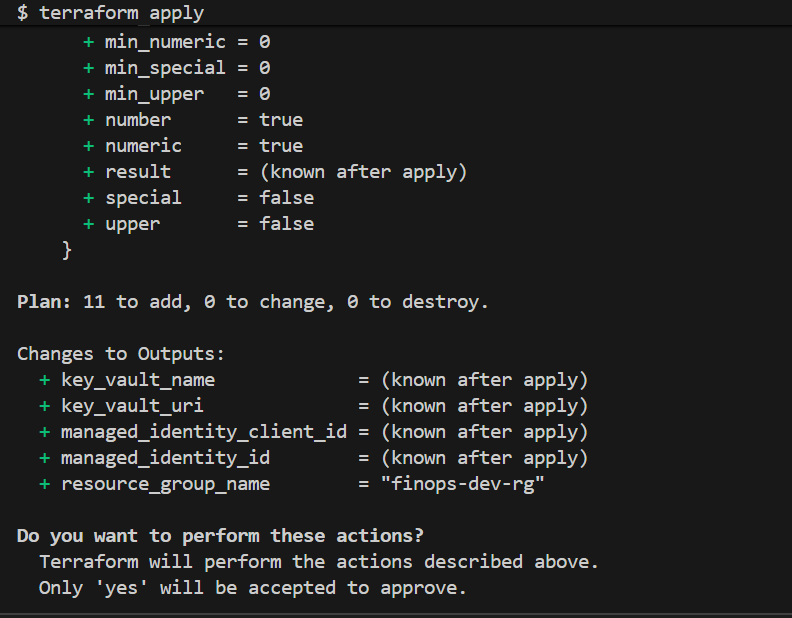
Task: Click the "Do you want to perform these actions?" prompt
Action: pyautogui.click(x=220, y=536)
